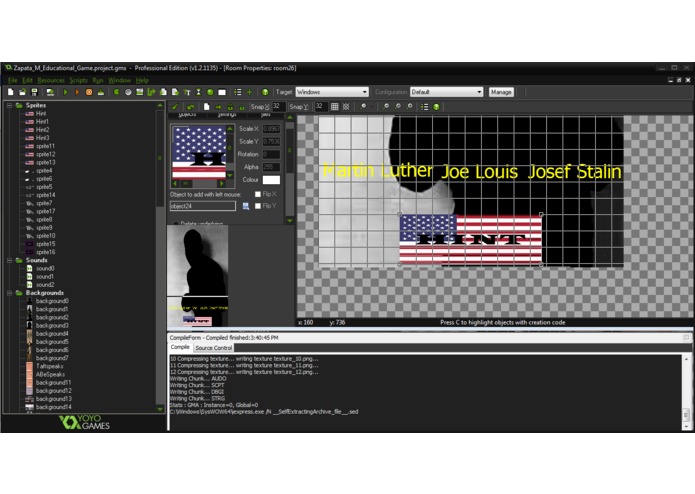Enable the Flip Y checkbox

pos(258,206)
